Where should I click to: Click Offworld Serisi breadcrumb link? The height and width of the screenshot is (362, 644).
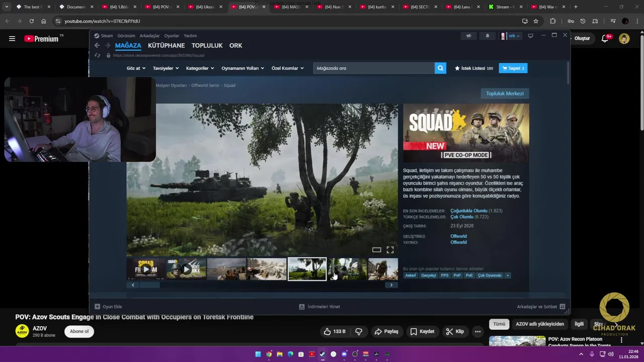(x=205, y=85)
